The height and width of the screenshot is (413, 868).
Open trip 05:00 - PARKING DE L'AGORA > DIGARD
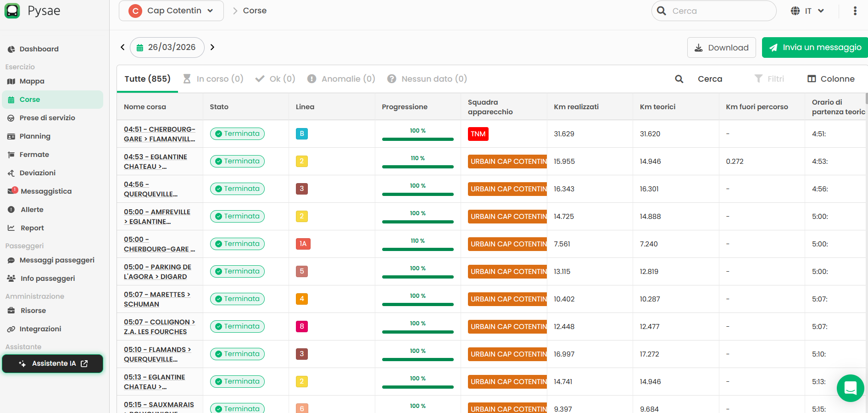(x=157, y=272)
